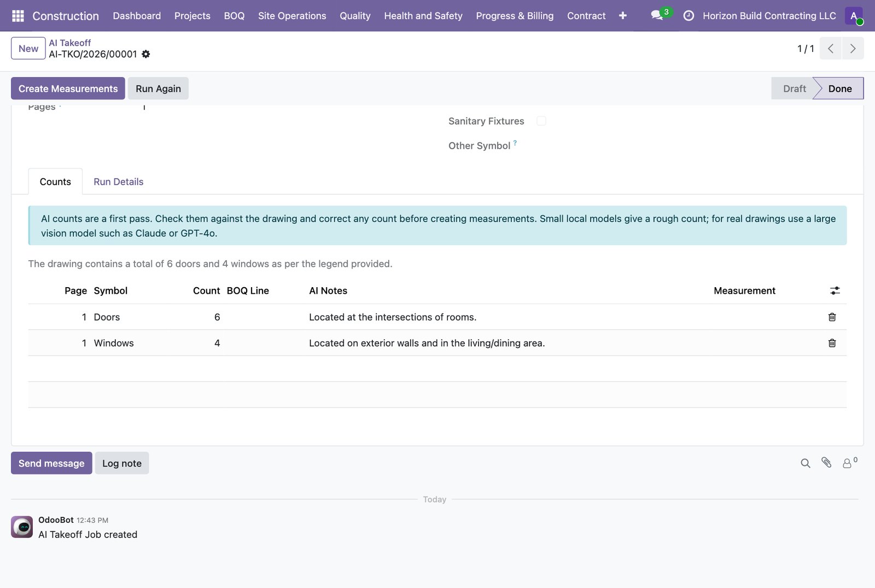Click the New record button
The image size is (875, 588).
[x=28, y=49]
